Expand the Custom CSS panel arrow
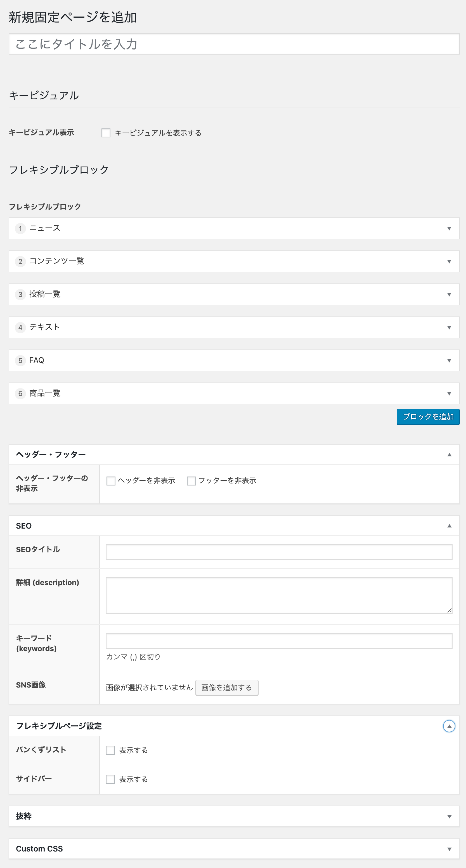The width and height of the screenshot is (466, 868). (449, 849)
